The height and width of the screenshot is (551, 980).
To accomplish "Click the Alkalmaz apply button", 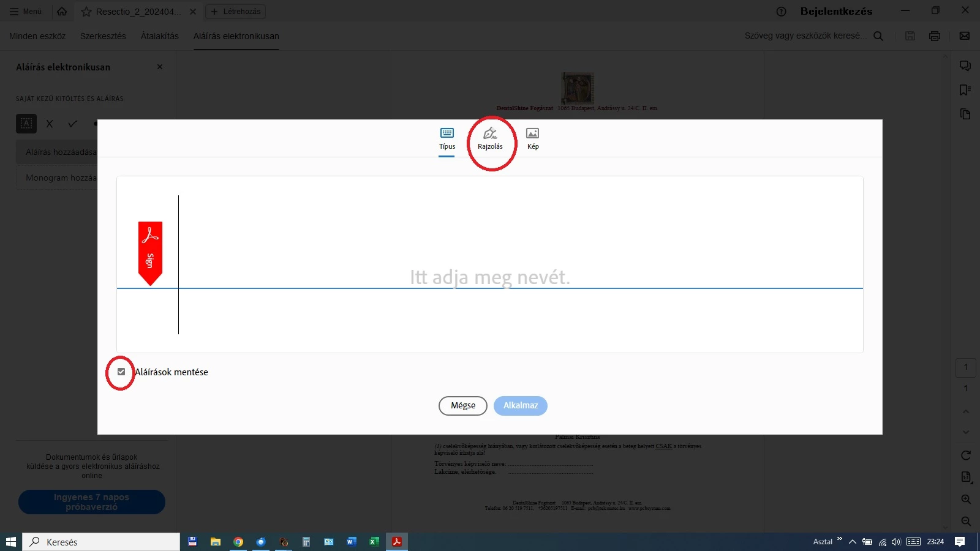I will 521,405.
